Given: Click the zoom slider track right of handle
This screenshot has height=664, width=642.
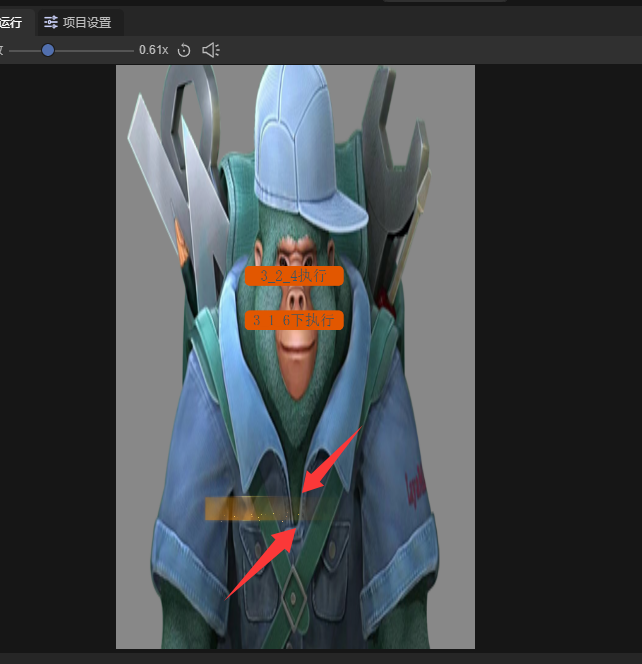Looking at the screenshot, I should tap(95, 50).
